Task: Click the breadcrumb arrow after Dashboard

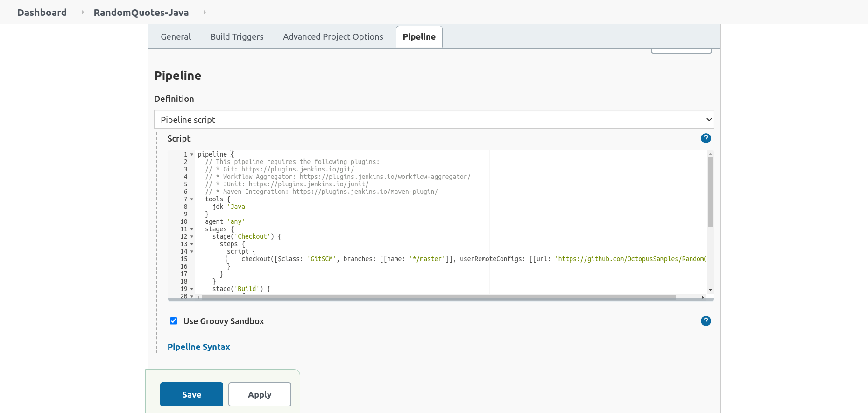Action: click(83, 12)
